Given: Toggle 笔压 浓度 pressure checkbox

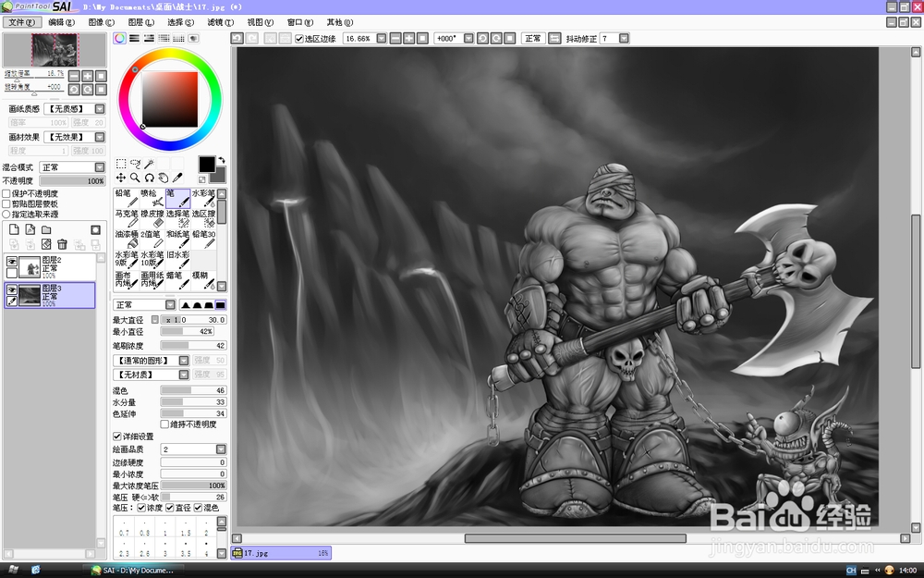Looking at the screenshot, I should [x=141, y=507].
